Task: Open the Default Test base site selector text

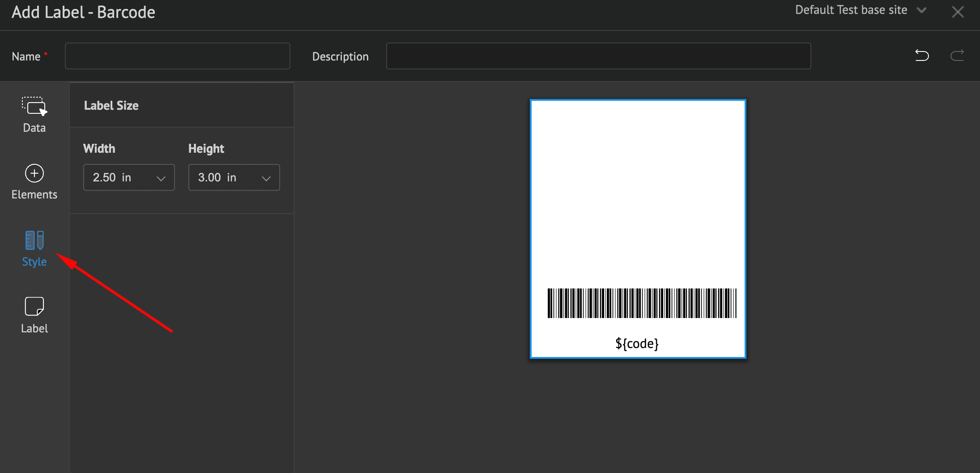Action: point(851,10)
